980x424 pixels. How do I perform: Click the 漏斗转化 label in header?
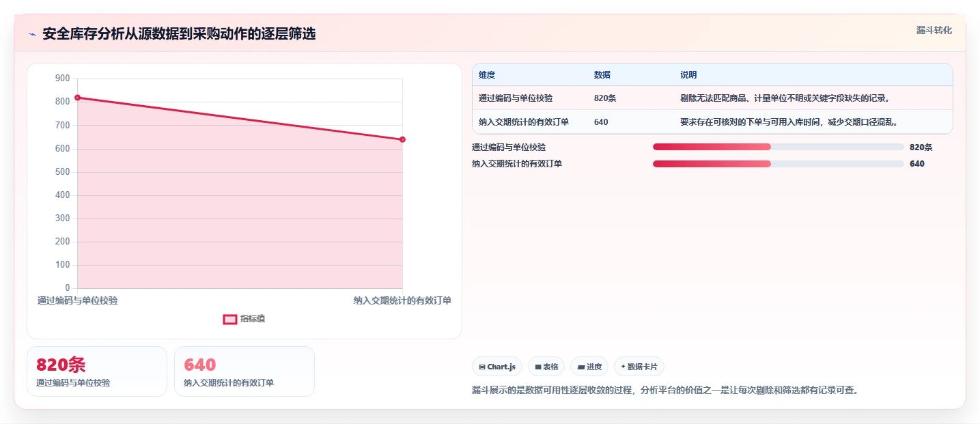[x=934, y=30]
